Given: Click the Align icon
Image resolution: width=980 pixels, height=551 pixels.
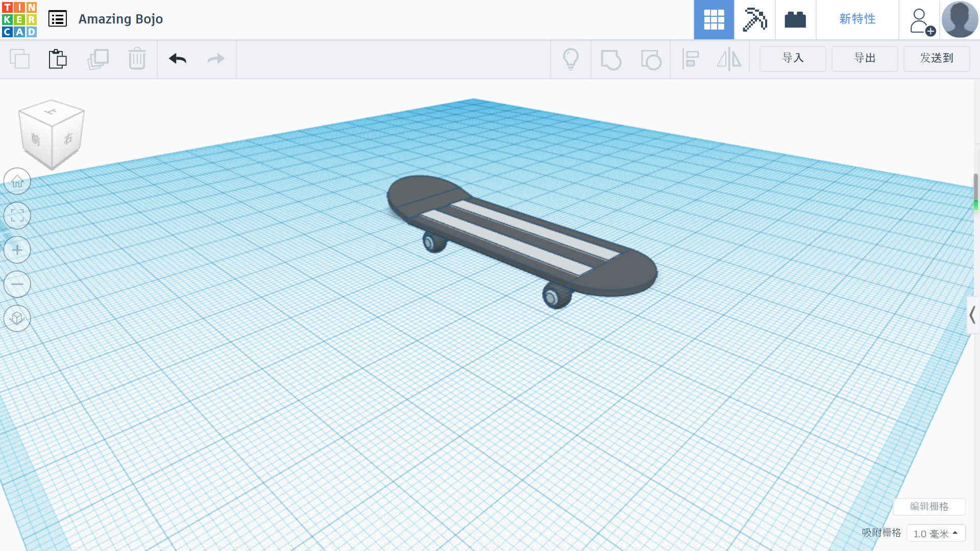Looking at the screenshot, I should click(x=691, y=59).
